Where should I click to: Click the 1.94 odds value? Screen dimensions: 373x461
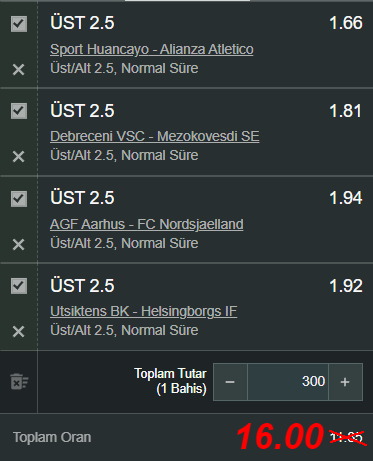[346, 198]
